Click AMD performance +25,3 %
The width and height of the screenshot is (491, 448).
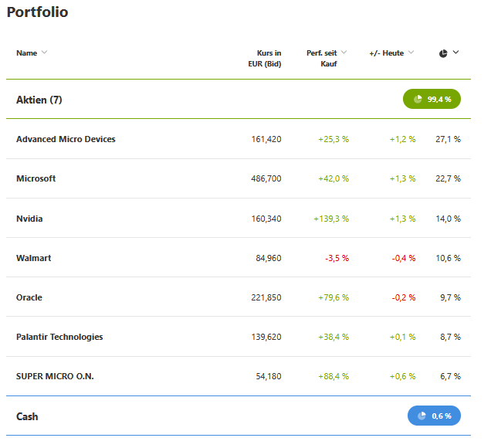(x=334, y=139)
